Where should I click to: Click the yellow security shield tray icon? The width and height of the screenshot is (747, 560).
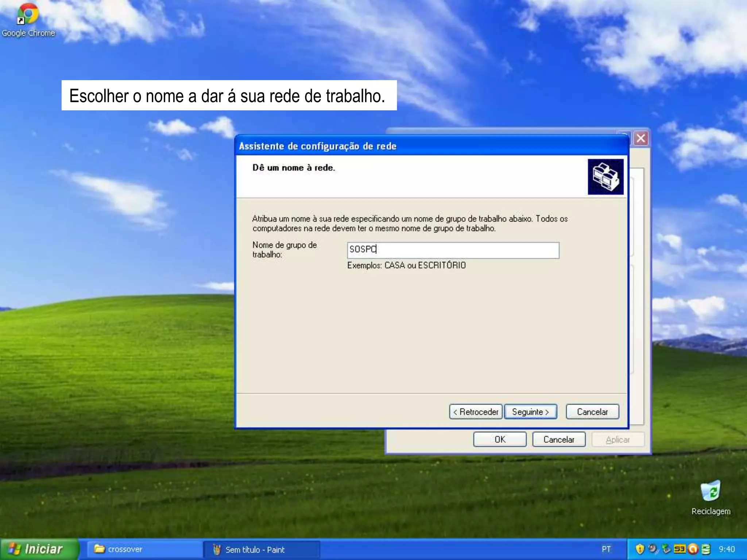640,549
